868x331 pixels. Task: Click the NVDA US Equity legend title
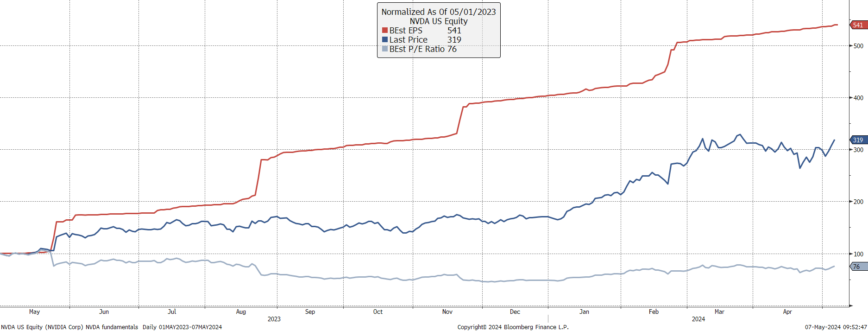(439, 21)
